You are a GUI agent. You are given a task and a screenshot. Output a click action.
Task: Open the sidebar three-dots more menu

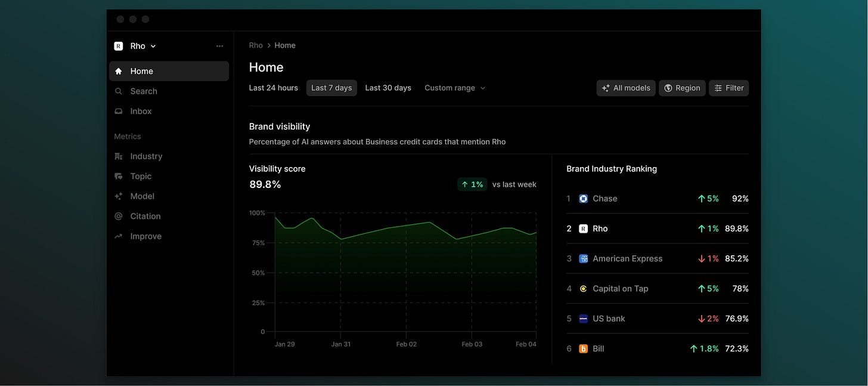[x=219, y=46]
